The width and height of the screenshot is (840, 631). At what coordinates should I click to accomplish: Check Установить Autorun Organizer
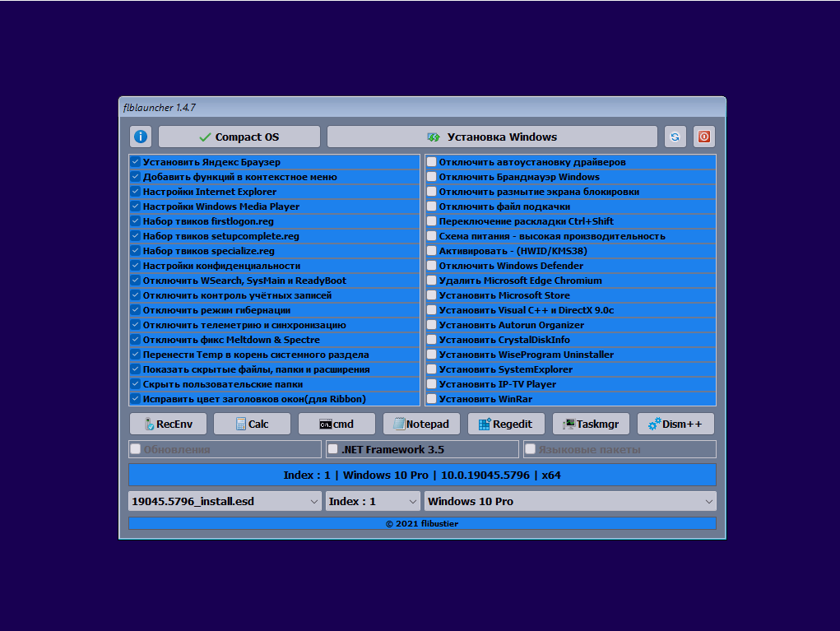tap(432, 325)
